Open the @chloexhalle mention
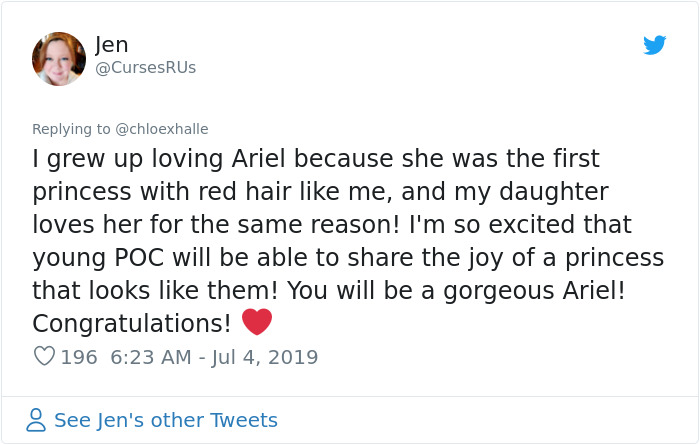The height and width of the screenshot is (445, 700). tap(161, 129)
